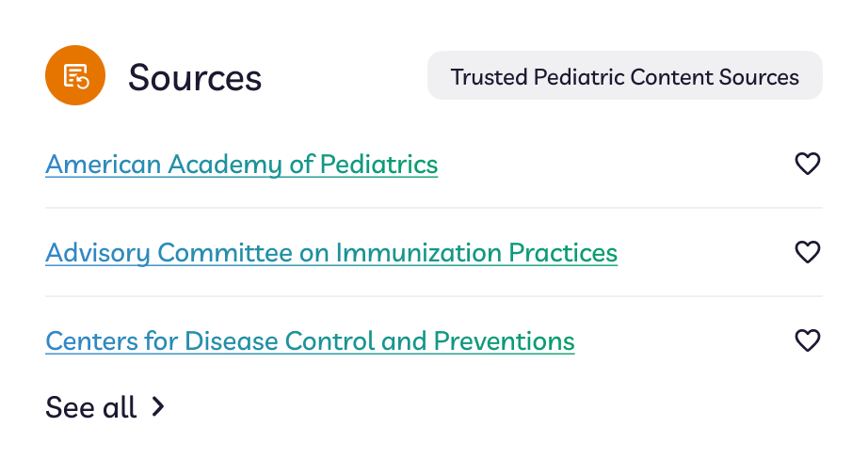Click the chevron arrow beside See all

158,406
